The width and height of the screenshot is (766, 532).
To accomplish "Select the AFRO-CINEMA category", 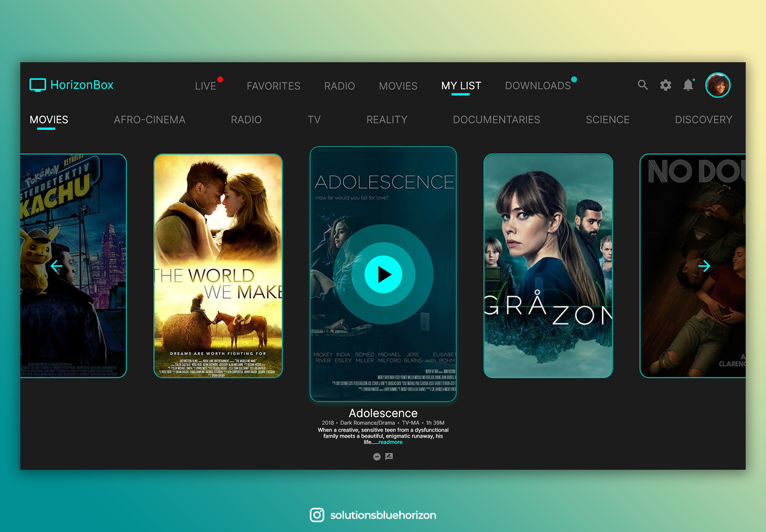I will coord(149,120).
